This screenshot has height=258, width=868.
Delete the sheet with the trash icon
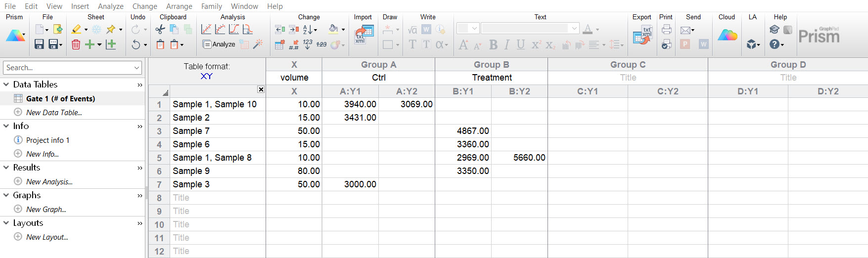click(76, 44)
